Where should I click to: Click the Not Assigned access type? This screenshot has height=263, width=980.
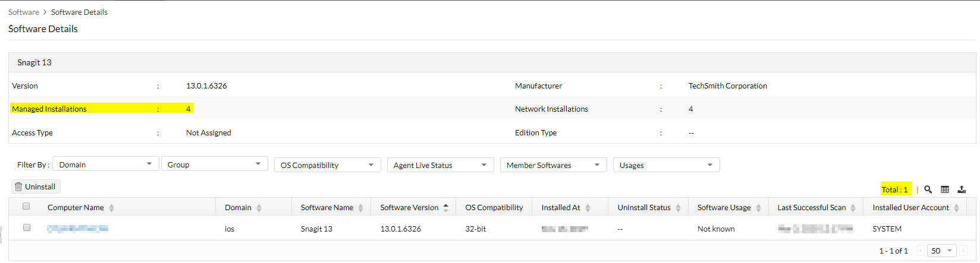coord(209,132)
